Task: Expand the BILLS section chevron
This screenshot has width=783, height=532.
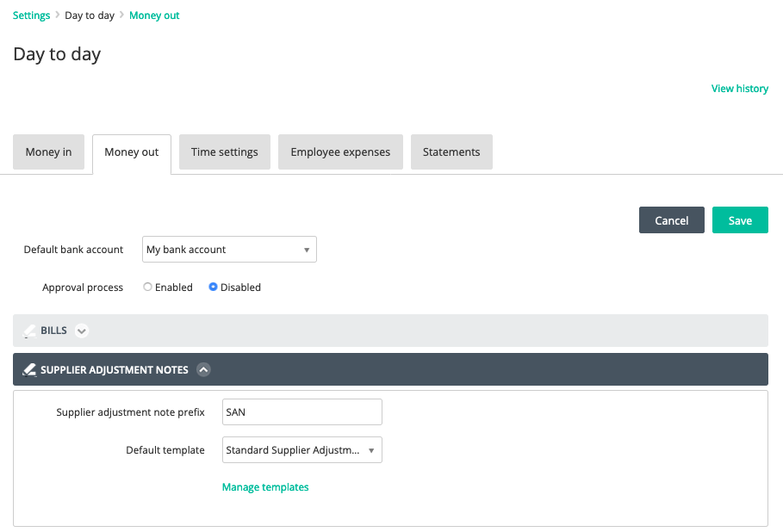Action: [81, 331]
